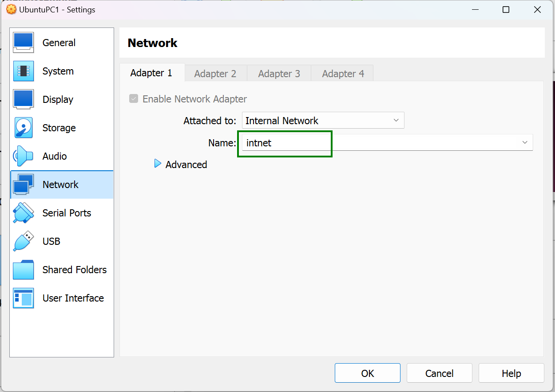
Task: Open the Attached to dropdown
Action: [323, 120]
